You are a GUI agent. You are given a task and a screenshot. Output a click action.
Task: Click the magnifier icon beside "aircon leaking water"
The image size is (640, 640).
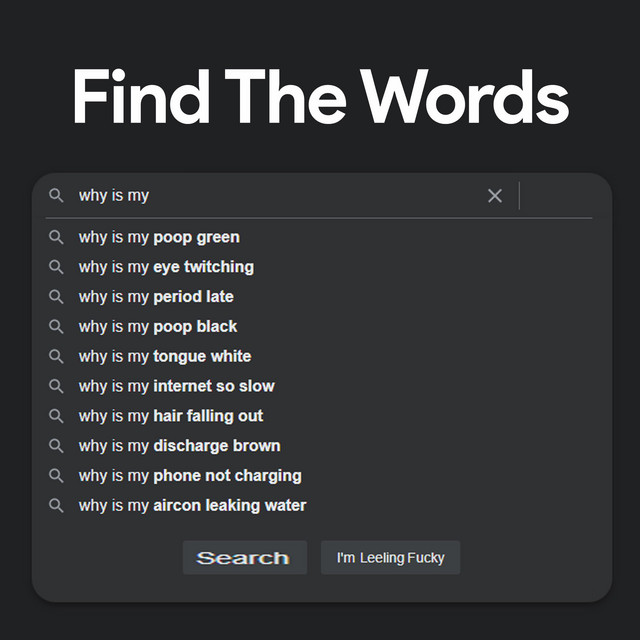[57, 505]
